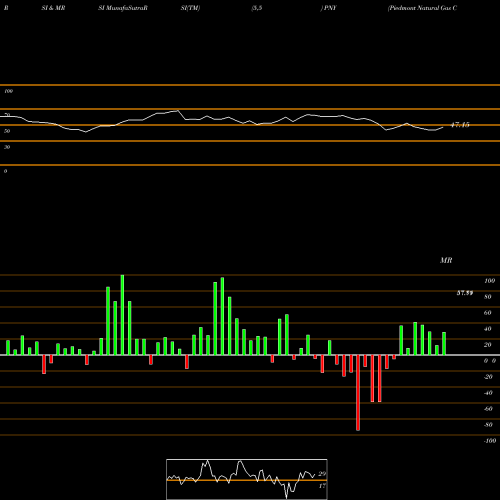Click the tallest green MR histogram bar
The image size is (500, 500).
click(x=122, y=315)
